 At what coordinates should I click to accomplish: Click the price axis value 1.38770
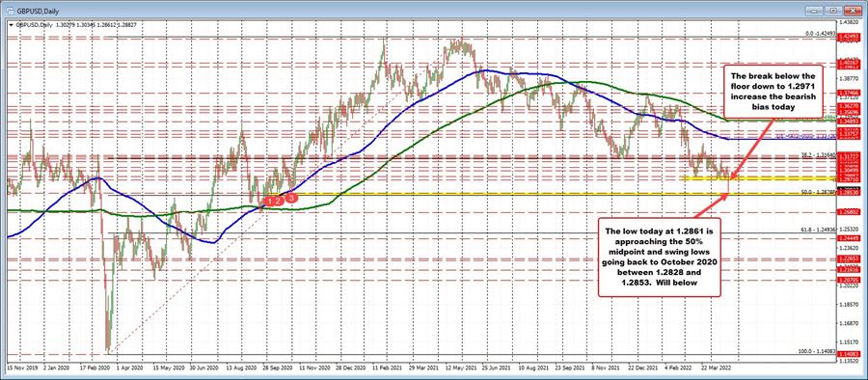[848, 79]
